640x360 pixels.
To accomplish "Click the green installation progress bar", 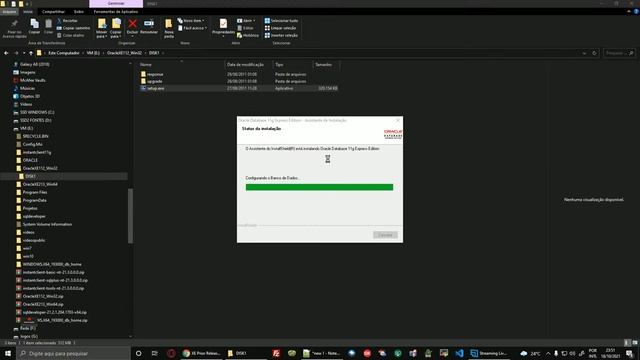I will [x=319, y=187].
